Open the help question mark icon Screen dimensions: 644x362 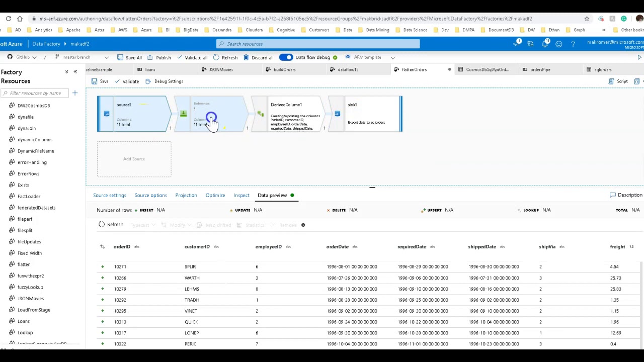(573, 44)
